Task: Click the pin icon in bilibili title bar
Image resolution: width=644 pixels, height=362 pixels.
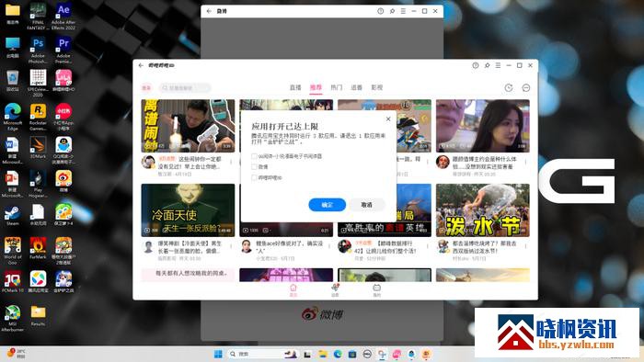Action: coord(487,65)
